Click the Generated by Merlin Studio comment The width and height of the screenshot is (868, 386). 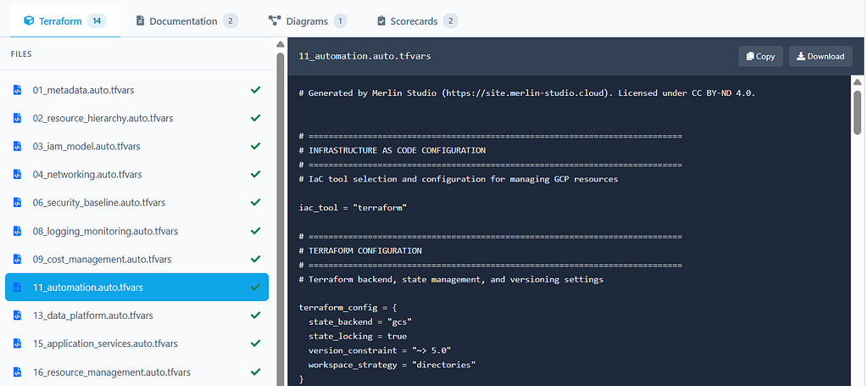527,93
